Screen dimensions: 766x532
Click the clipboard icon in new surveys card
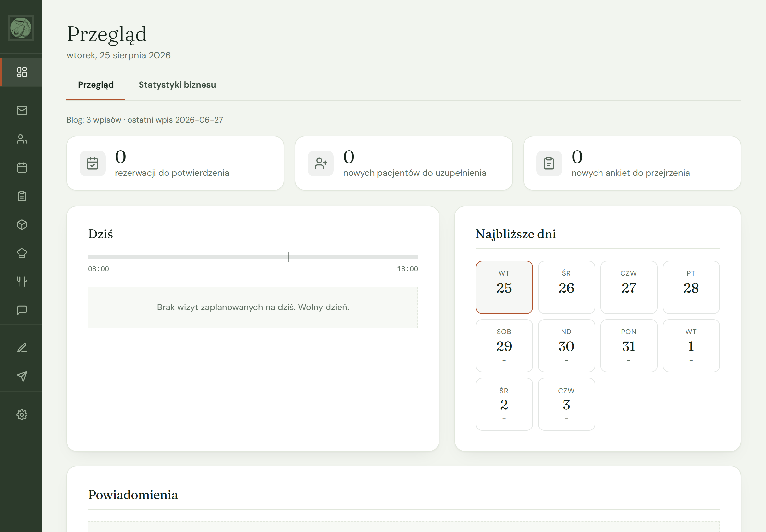tap(549, 163)
